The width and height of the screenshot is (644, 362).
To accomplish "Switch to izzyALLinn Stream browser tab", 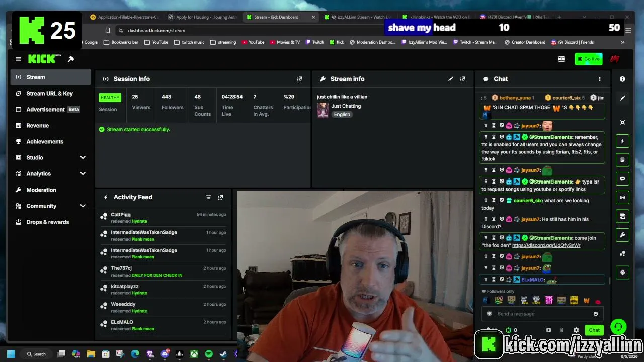I will point(358,17).
